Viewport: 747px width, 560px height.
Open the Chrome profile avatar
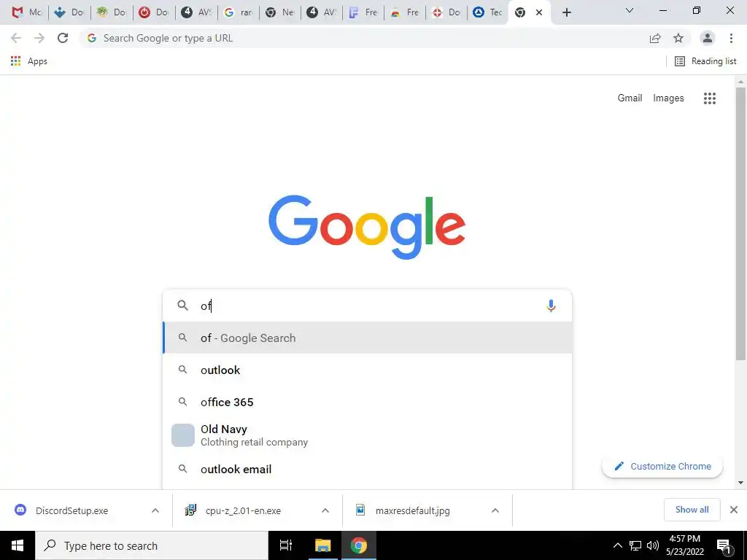tap(708, 38)
